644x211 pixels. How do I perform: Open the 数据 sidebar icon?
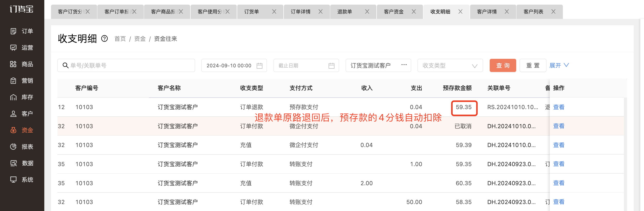13,163
